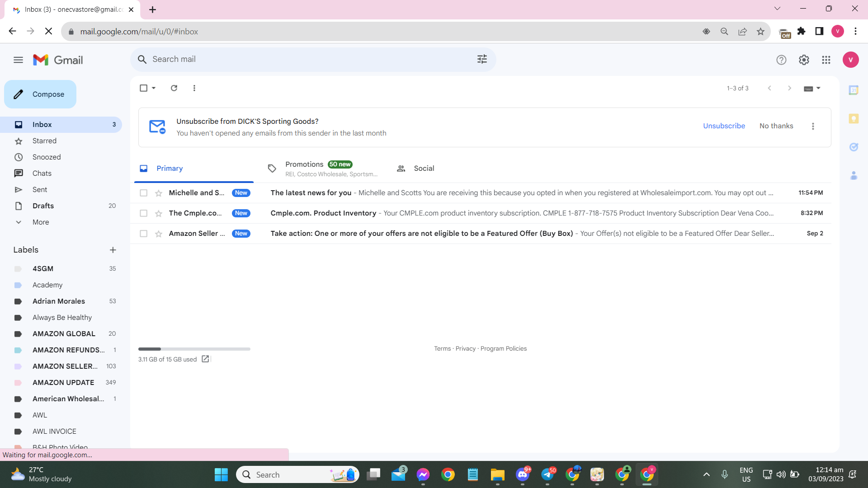Open Contacts side panel
Screen dimensions: 868x488
(854, 175)
